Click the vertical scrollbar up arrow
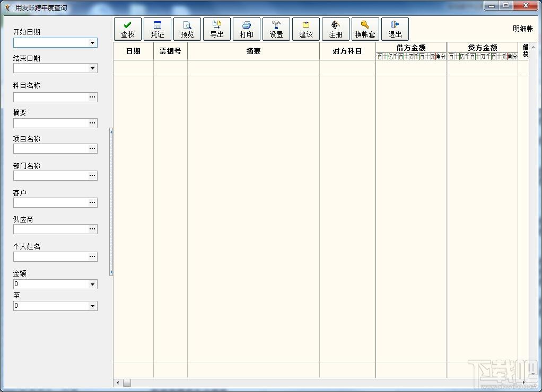 point(532,47)
